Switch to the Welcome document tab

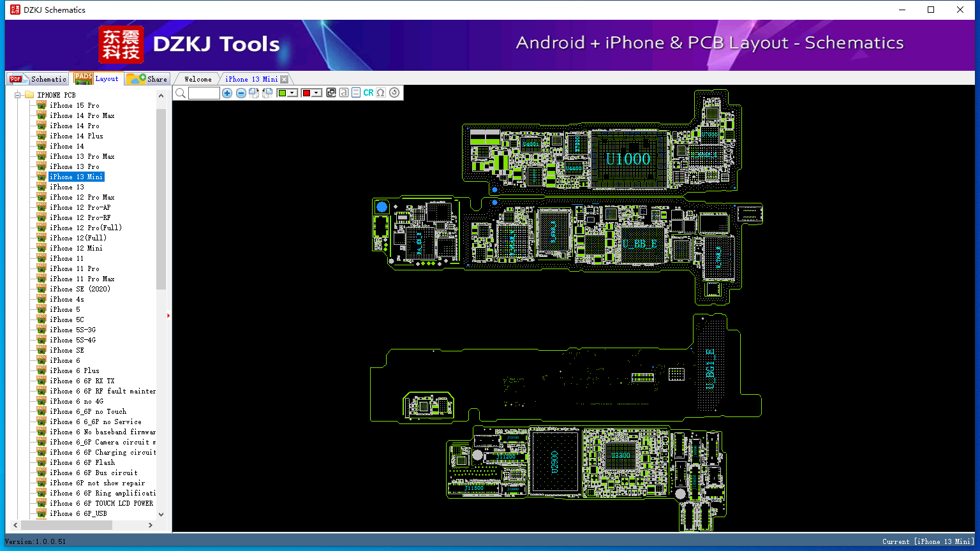(x=198, y=79)
